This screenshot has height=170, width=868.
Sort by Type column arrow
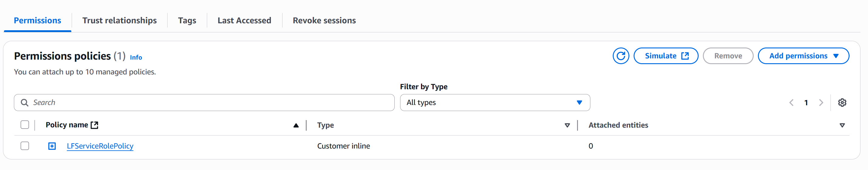pos(567,126)
